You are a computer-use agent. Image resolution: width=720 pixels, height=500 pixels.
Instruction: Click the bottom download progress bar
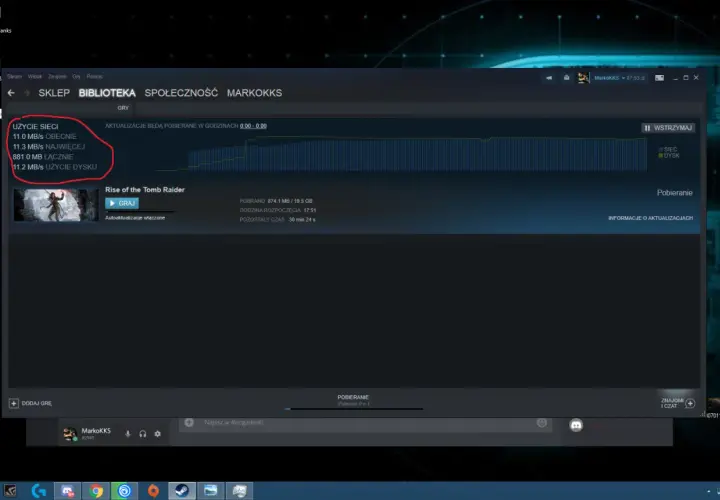(354, 408)
